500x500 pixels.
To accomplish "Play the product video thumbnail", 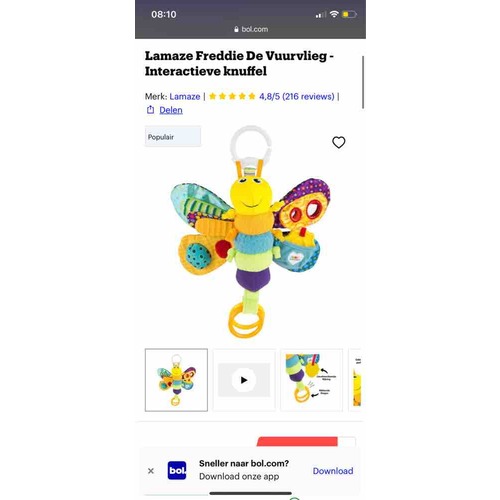I will coord(244,380).
